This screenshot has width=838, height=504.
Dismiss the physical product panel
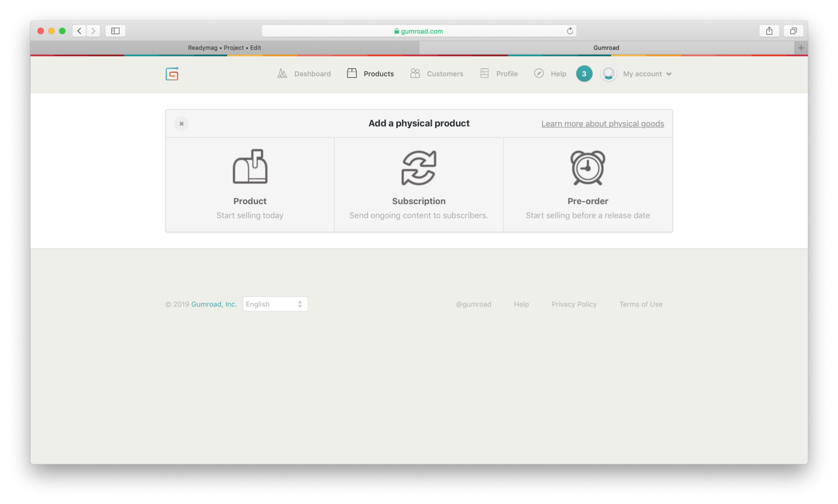[181, 123]
